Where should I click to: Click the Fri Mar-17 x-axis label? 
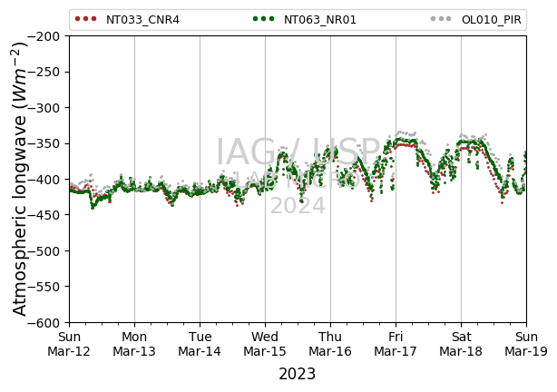point(396,344)
